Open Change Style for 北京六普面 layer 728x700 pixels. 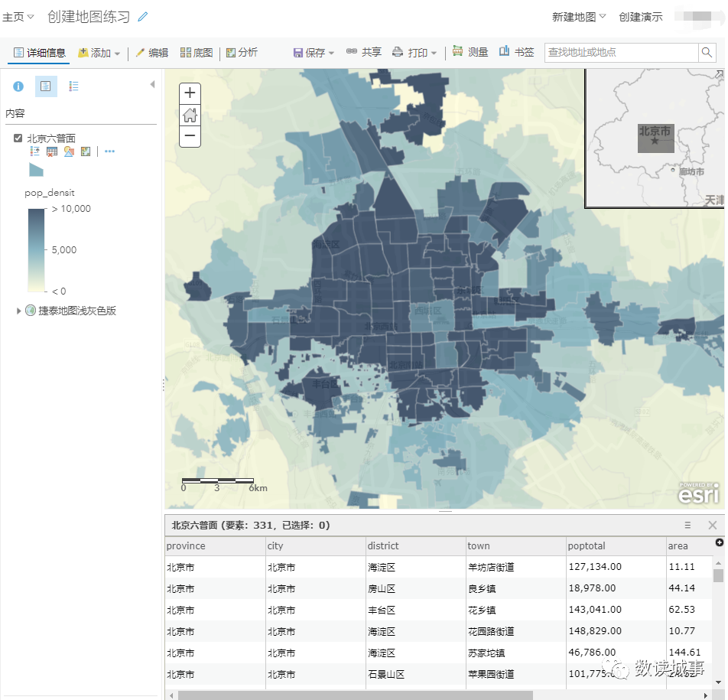(x=69, y=151)
